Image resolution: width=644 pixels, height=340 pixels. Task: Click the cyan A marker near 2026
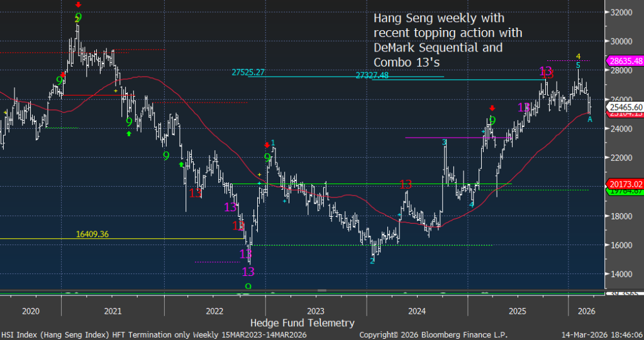pyautogui.click(x=589, y=119)
